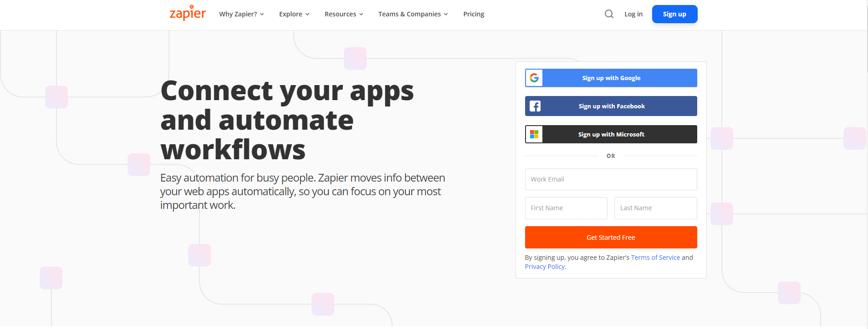Go to the Pricing page
Screen dimensions: 868x329
tap(474, 14)
